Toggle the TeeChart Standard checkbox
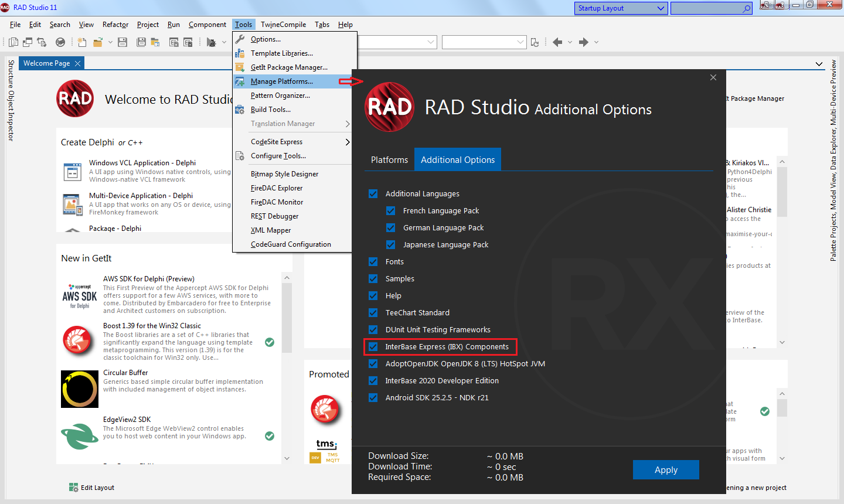The height and width of the screenshot is (504, 844). pos(373,312)
